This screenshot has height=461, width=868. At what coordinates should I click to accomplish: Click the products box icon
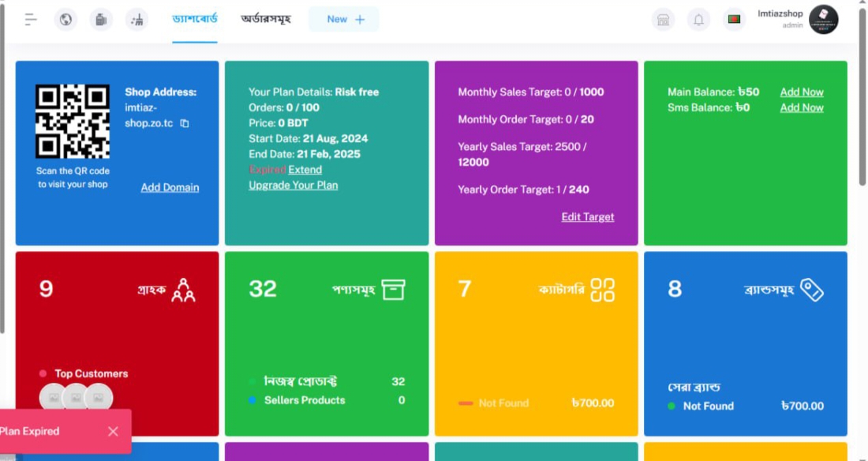pos(393,290)
